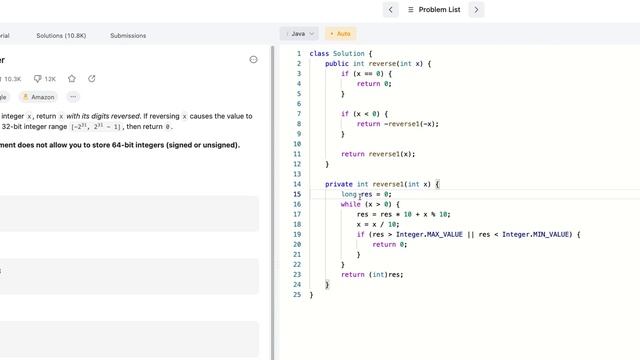Place cursor on 'long res = 0;' line

pos(366,194)
